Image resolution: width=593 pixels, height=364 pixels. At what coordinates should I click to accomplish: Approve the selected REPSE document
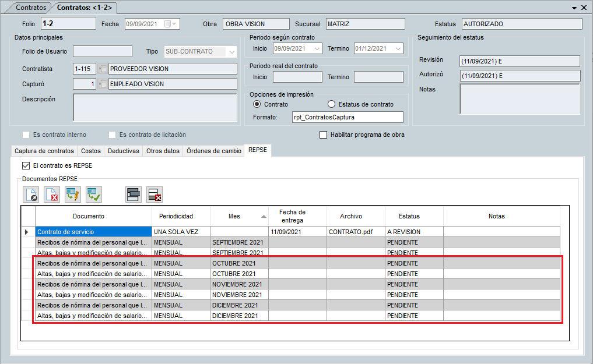[93, 194]
